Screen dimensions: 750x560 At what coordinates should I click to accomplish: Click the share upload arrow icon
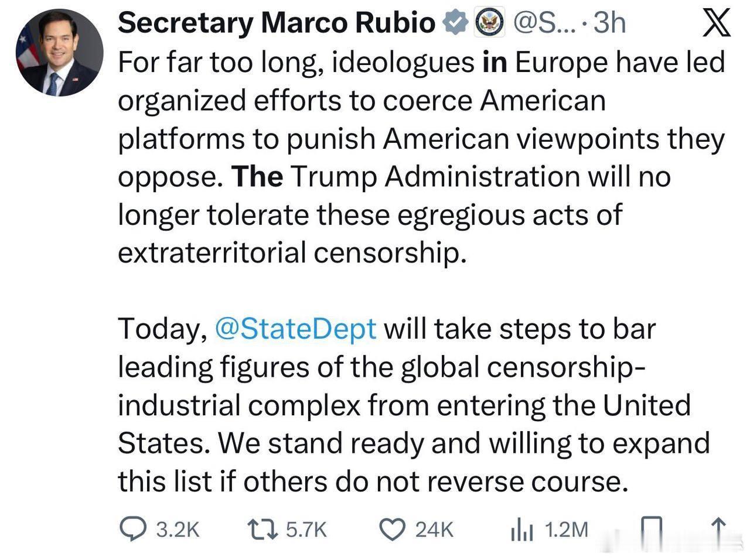pos(718,529)
